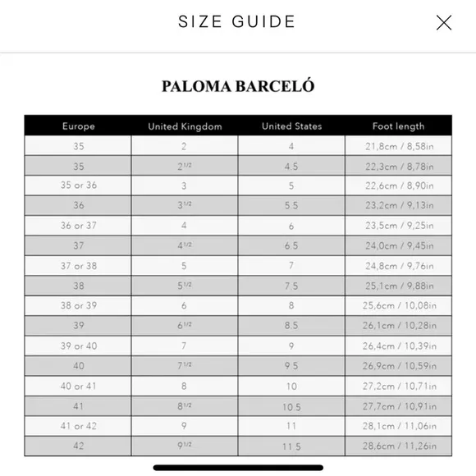Viewport: 476px width, 476px height.
Task: Select the 41 or 42 Europe cell
Action: tap(78, 426)
